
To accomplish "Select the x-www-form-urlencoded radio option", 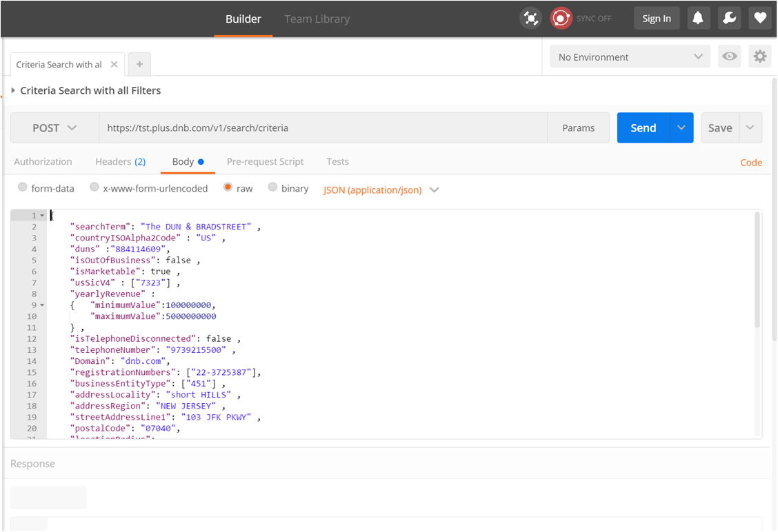I will click(94, 187).
